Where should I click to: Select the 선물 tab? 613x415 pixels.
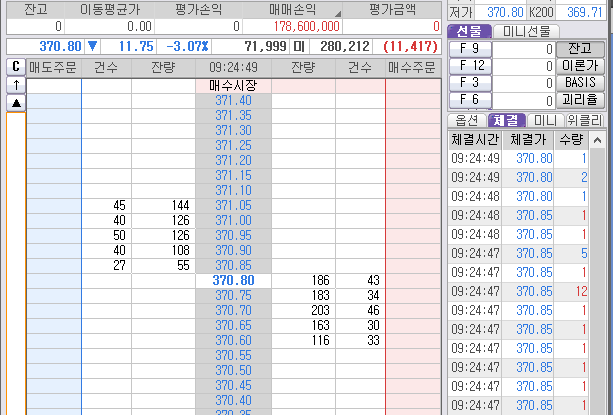click(x=470, y=31)
